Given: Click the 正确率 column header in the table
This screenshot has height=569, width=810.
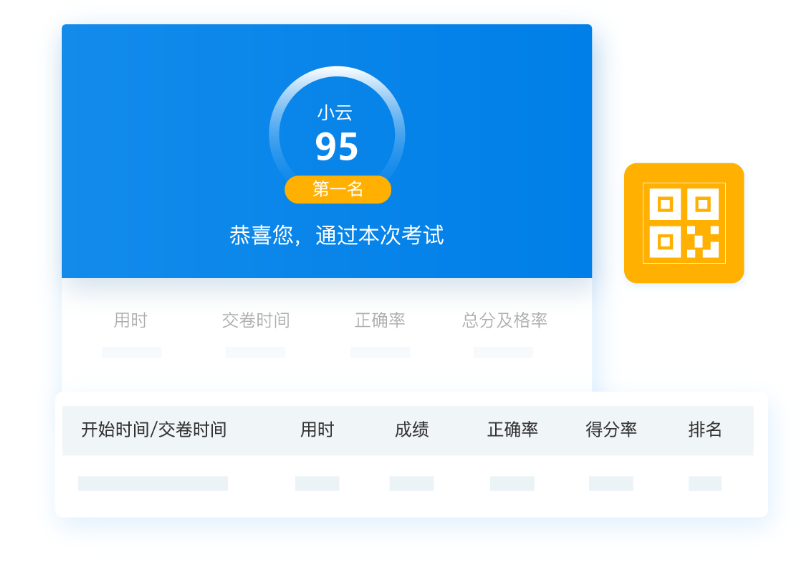Looking at the screenshot, I should tap(512, 430).
